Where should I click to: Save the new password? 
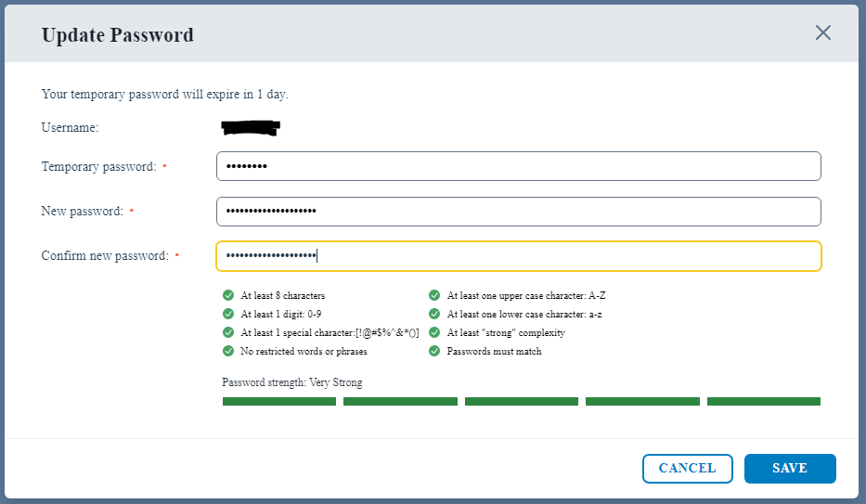click(790, 469)
